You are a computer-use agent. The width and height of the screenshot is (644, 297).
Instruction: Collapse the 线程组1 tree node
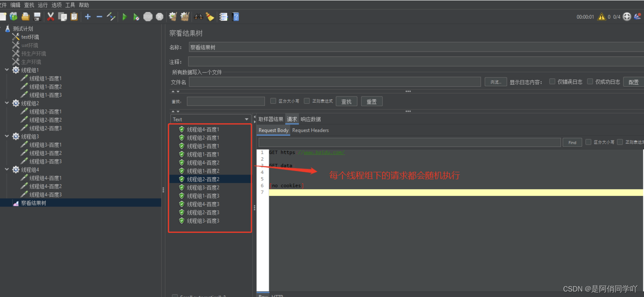tap(7, 70)
